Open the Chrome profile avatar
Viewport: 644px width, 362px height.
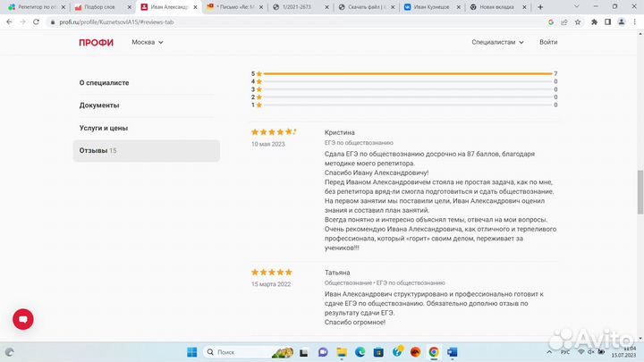point(622,22)
